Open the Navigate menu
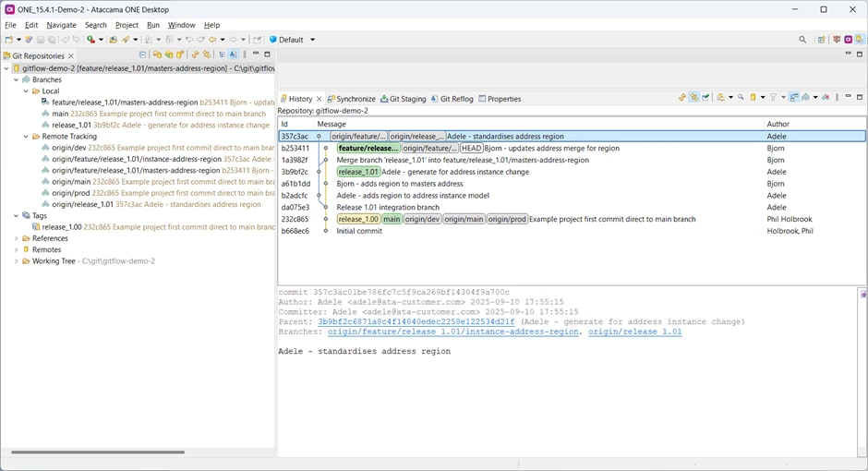 (61, 25)
